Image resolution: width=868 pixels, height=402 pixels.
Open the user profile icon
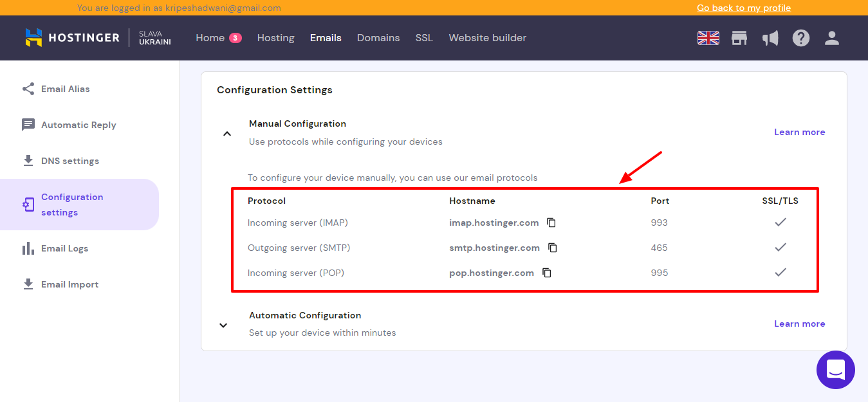pos(832,38)
